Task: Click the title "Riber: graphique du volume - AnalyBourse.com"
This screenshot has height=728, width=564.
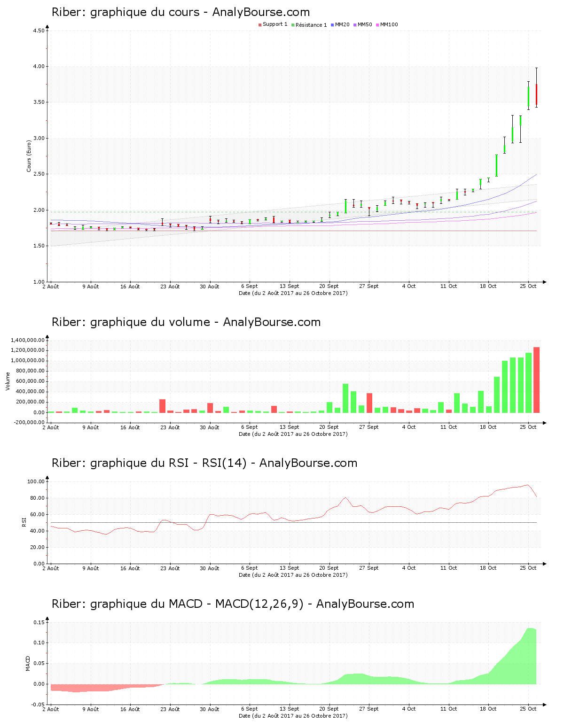Action: point(186,322)
